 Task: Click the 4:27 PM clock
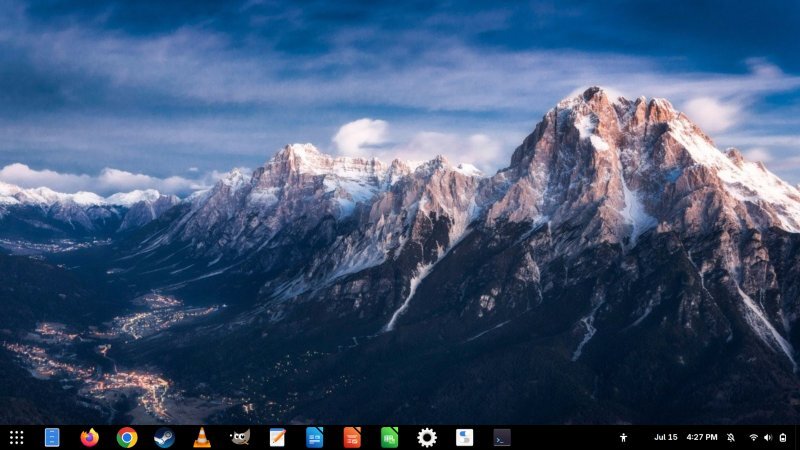coord(702,437)
